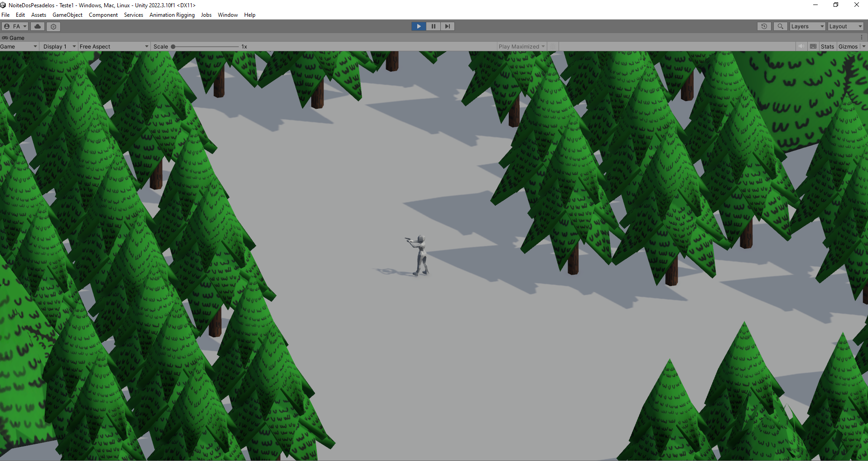868x461 pixels.
Task: Toggle the Mute Audio speaker icon
Action: [801, 46]
